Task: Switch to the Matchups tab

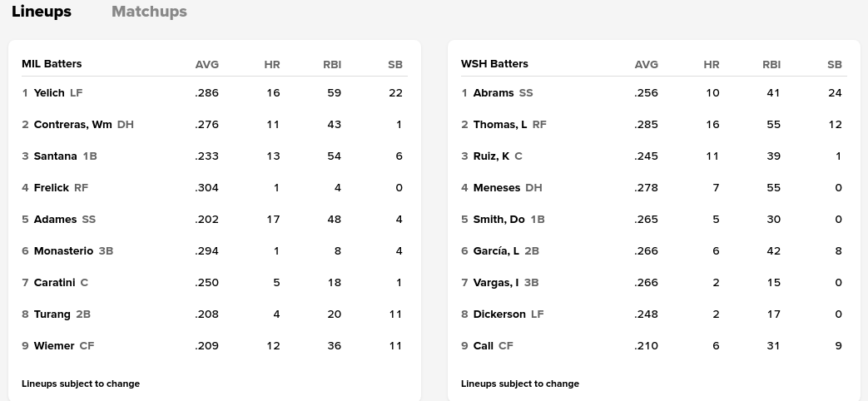Action: pos(149,12)
